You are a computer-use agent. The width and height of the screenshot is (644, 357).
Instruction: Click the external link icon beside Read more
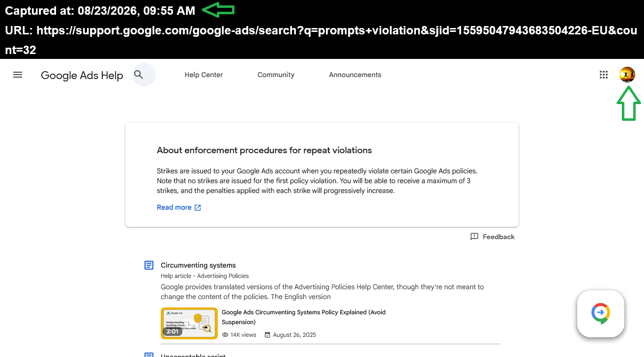click(x=198, y=208)
